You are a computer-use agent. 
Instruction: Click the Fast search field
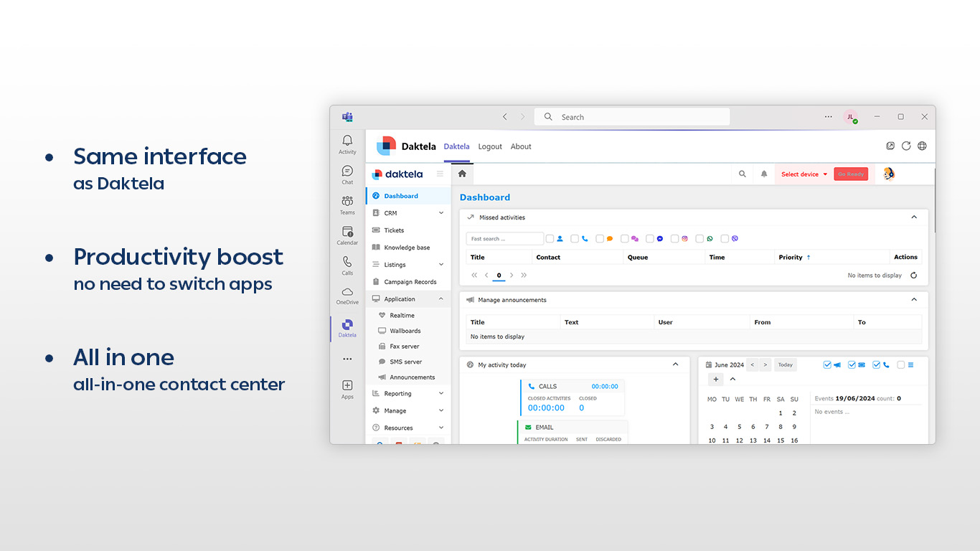point(505,239)
